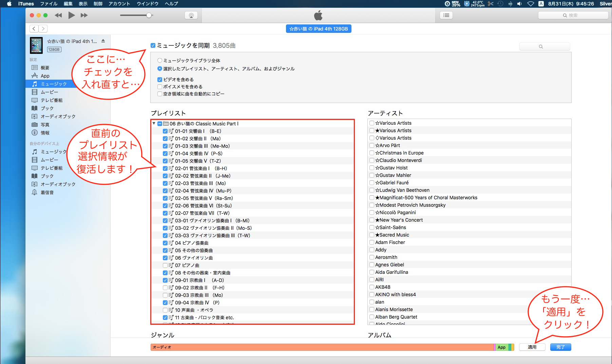The image size is (612, 364).
Task: Click the オーディオ storage capacity bar
Action: pyautogui.click(x=322, y=347)
